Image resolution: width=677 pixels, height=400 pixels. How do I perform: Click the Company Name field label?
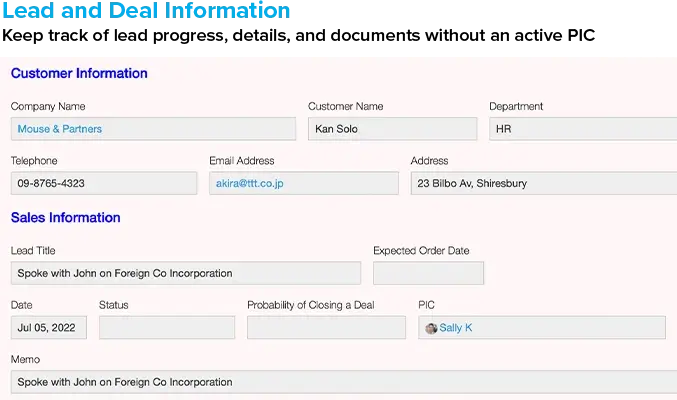point(48,107)
